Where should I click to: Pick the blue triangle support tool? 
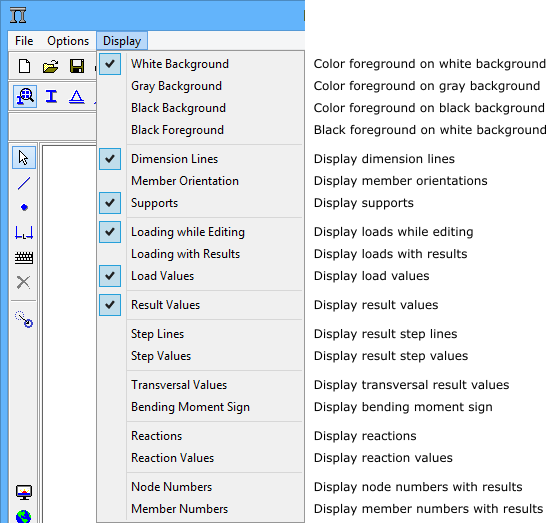tap(77, 96)
